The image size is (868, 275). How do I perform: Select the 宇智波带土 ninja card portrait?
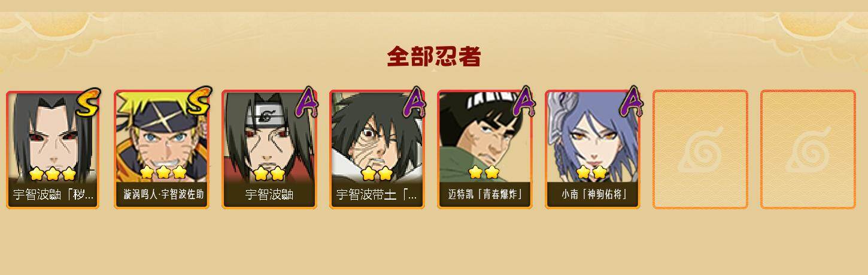point(377,149)
